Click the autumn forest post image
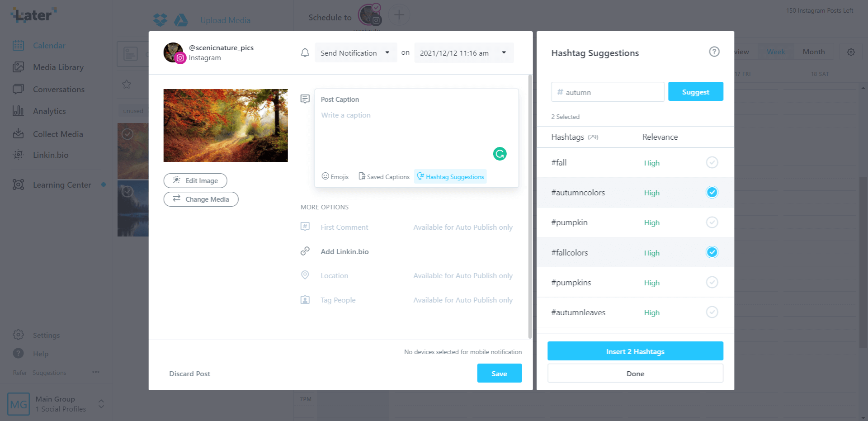This screenshot has width=868, height=421. coord(226,125)
